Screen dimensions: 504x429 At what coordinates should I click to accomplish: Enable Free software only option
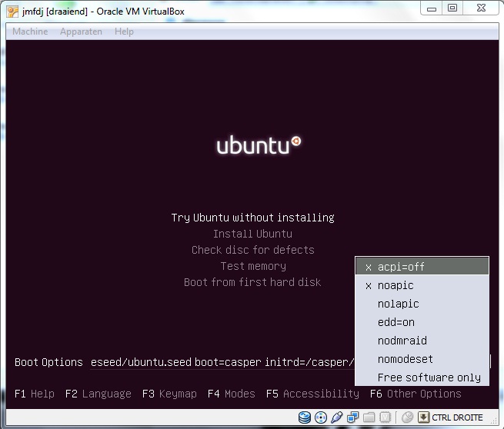[422, 377]
